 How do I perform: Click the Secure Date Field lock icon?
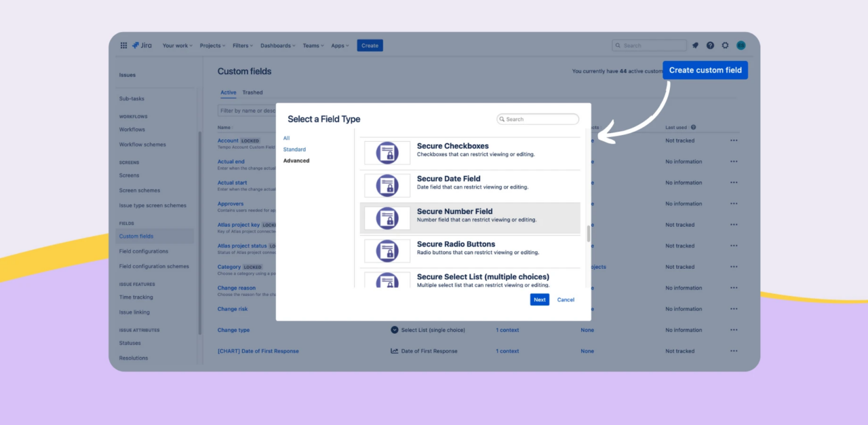pos(387,185)
